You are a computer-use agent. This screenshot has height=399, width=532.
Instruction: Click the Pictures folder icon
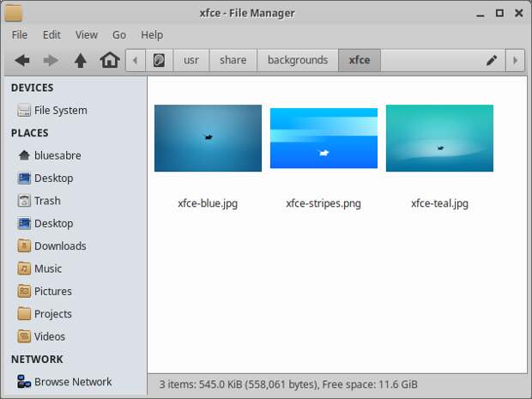24,291
